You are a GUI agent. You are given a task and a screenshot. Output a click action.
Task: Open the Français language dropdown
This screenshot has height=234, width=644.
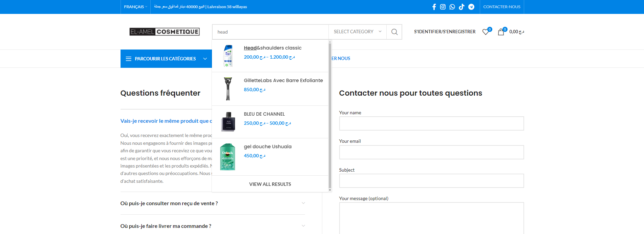pyautogui.click(x=135, y=7)
